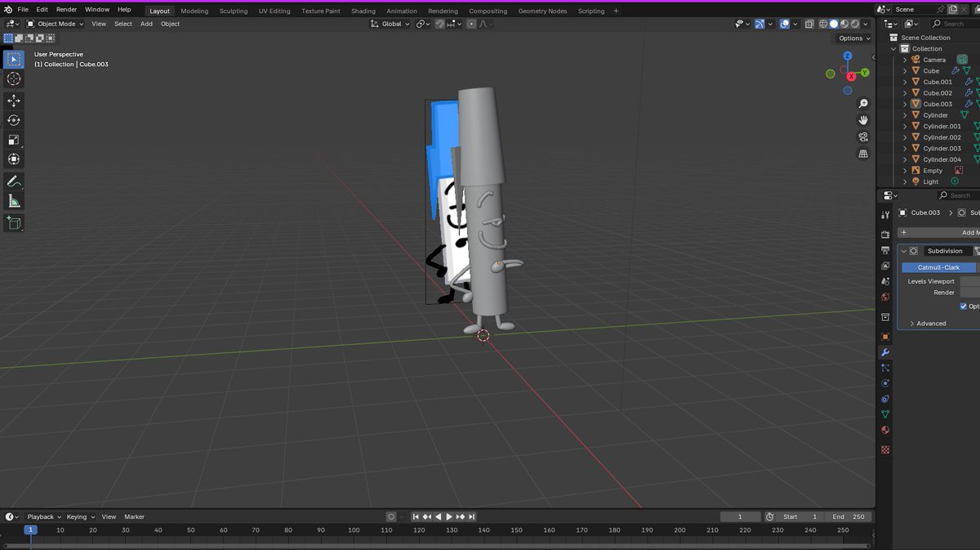980x550 pixels.
Task: Click the Levels Viewport value field
Action: tap(969, 281)
